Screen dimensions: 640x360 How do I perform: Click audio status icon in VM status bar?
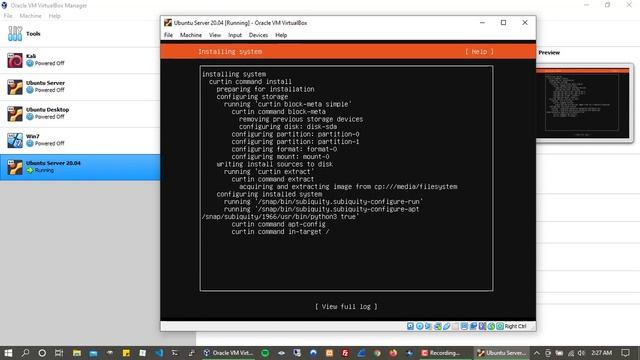428,326
